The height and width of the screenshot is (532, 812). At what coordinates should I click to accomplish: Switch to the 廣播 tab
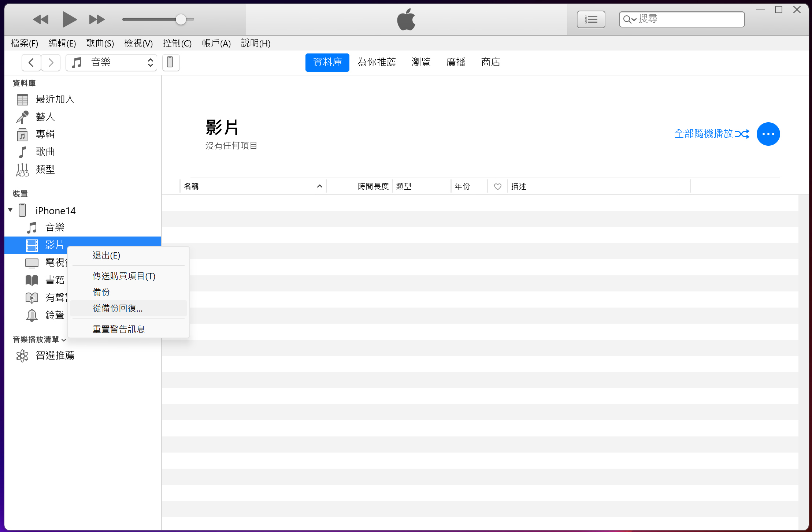coord(456,62)
